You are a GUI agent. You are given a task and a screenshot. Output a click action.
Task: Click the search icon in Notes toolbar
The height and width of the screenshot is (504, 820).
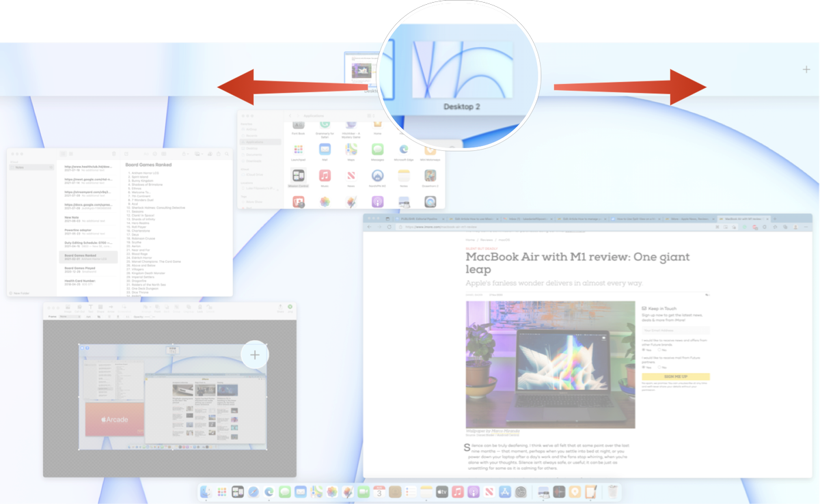[226, 154]
